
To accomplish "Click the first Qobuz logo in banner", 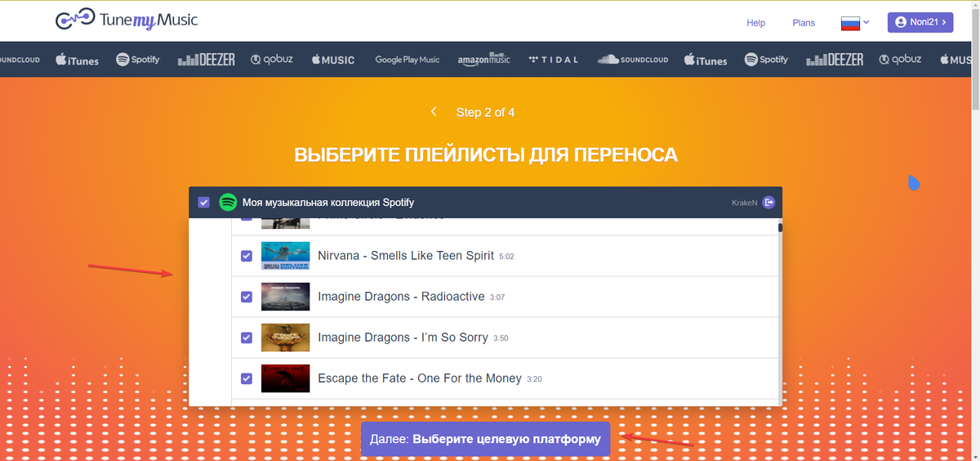I will [272, 60].
